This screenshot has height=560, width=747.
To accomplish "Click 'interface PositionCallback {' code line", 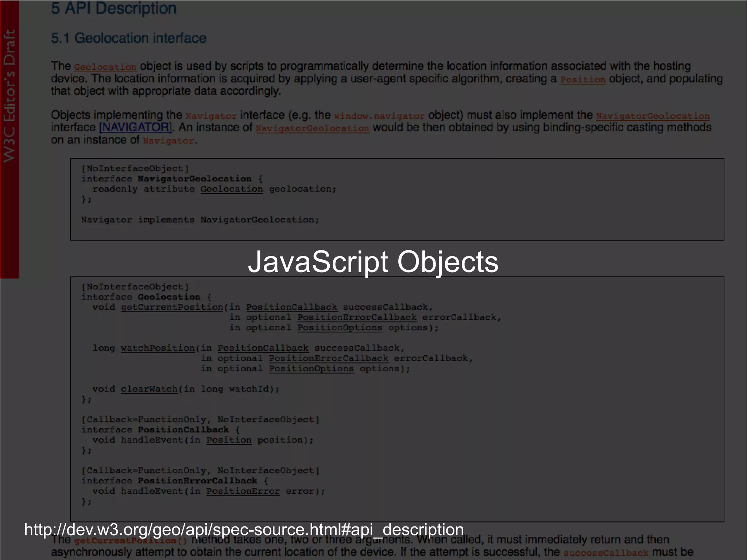I will click(160, 430).
